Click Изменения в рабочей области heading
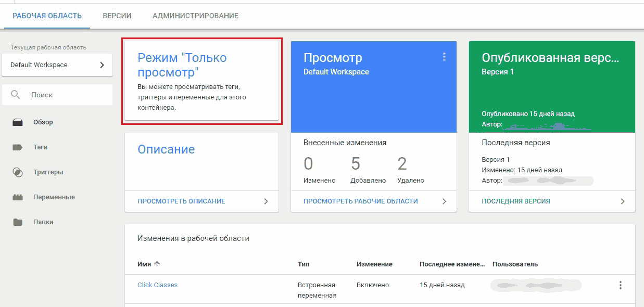 193,238
